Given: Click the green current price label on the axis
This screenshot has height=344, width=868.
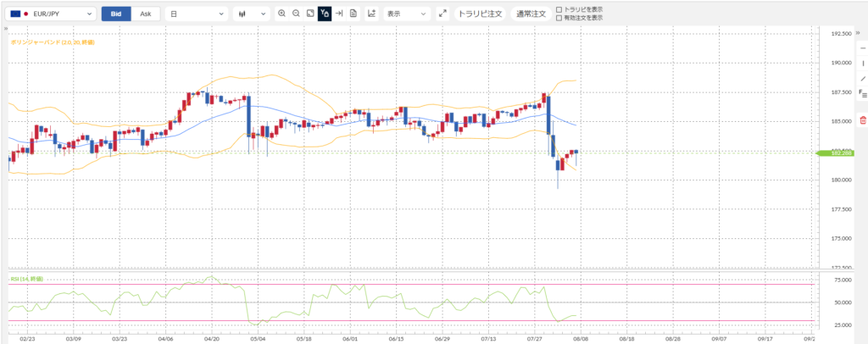Looking at the screenshot, I should [835, 153].
